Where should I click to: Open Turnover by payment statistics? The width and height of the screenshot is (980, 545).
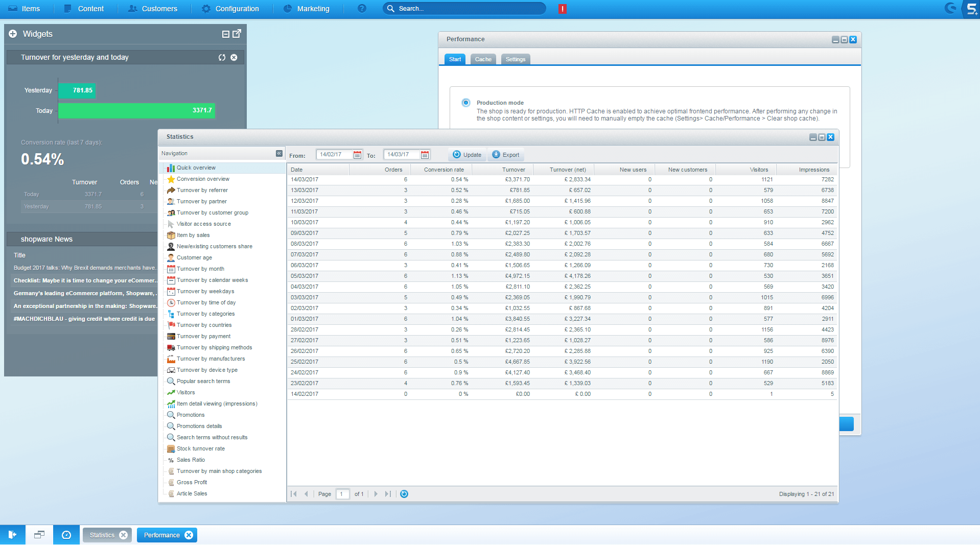point(203,336)
